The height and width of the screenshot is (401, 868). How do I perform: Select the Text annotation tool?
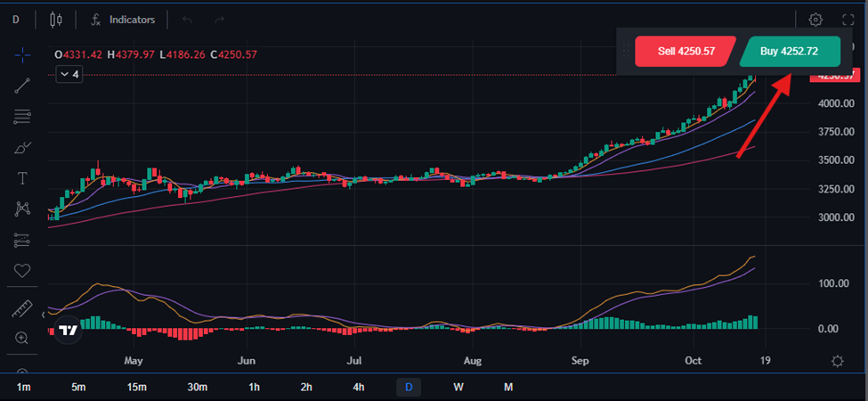point(22,178)
